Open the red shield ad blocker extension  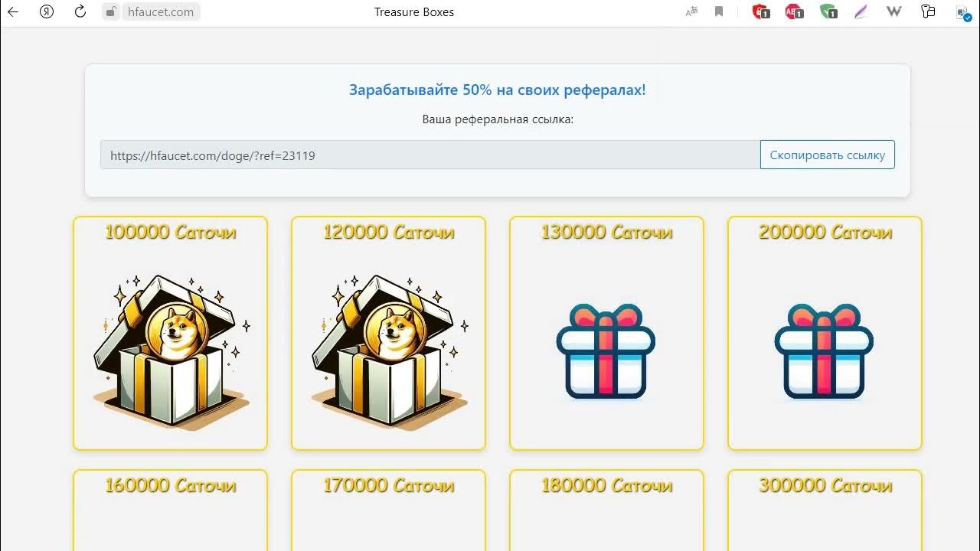(761, 11)
